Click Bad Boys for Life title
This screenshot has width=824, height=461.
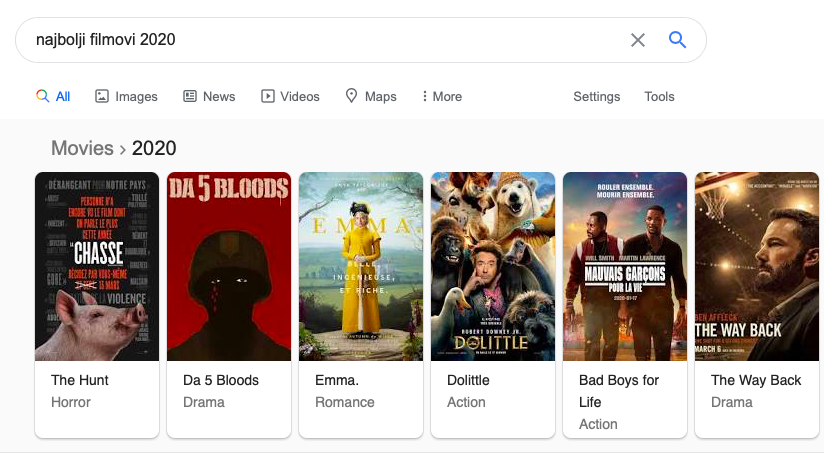619,391
